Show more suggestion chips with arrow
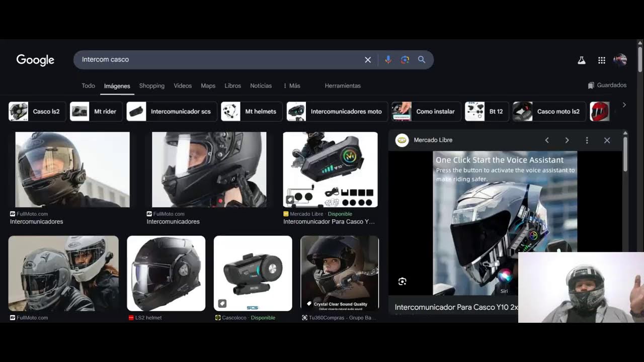This screenshot has width=644, height=362. tap(624, 105)
